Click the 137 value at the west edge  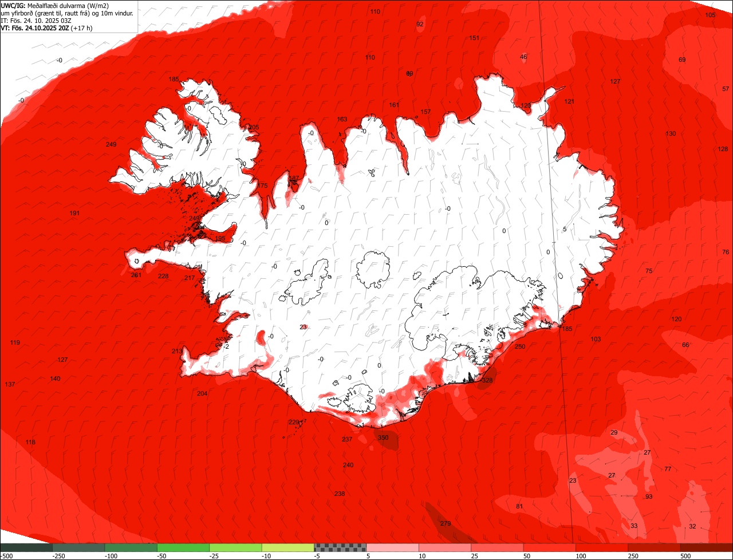point(10,384)
